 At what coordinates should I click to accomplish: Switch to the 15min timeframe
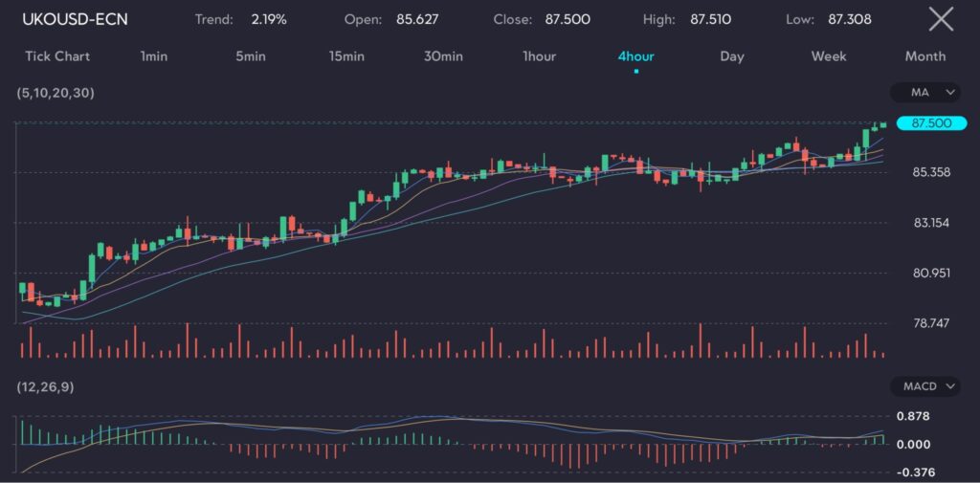tap(346, 56)
